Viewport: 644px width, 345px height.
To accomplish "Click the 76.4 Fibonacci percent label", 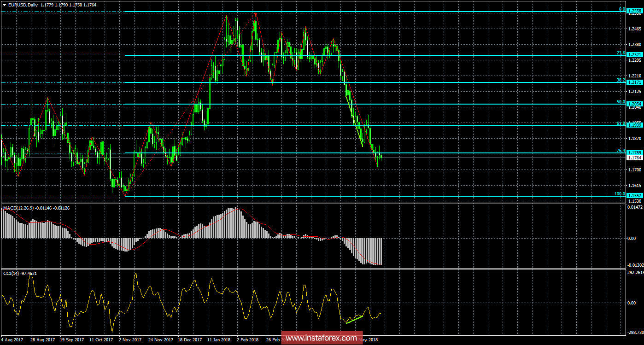I will coord(621,151).
